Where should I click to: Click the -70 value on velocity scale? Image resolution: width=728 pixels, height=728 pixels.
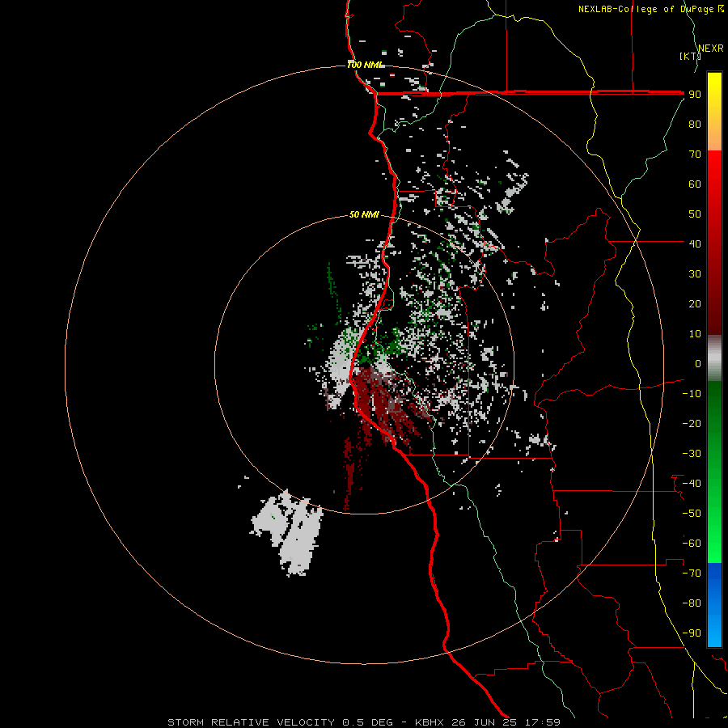point(692,574)
